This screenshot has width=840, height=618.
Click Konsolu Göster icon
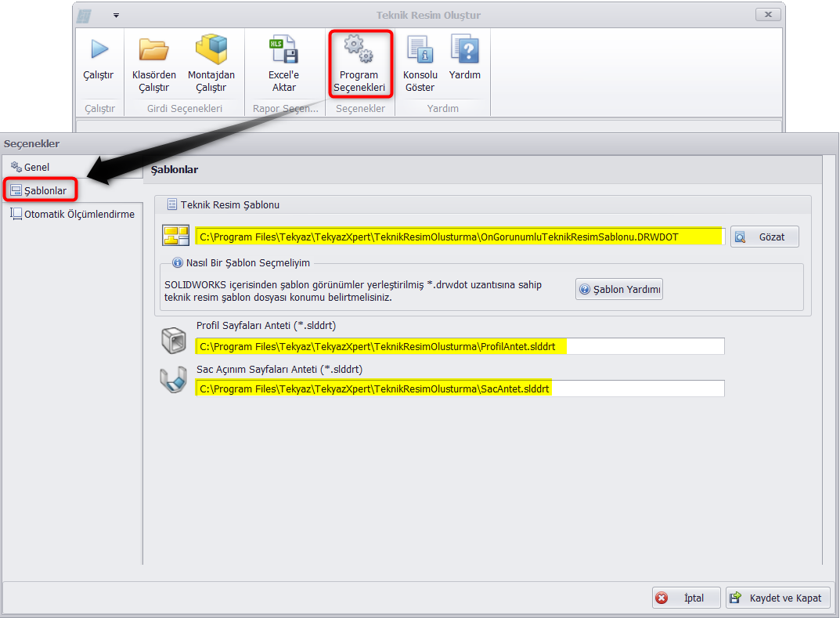(x=420, y=49)
